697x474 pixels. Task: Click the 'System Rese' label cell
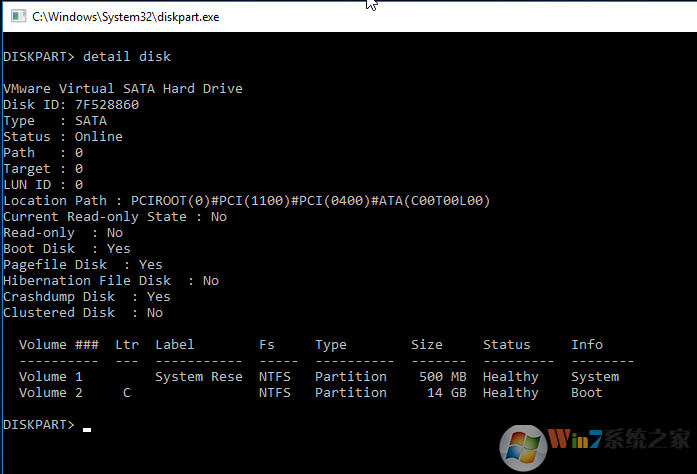click(x=199, y=377)
